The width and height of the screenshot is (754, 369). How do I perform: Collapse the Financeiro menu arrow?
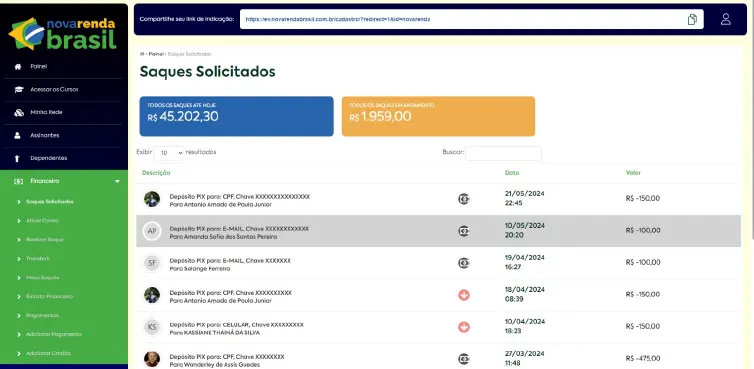(x=117, y=181)
